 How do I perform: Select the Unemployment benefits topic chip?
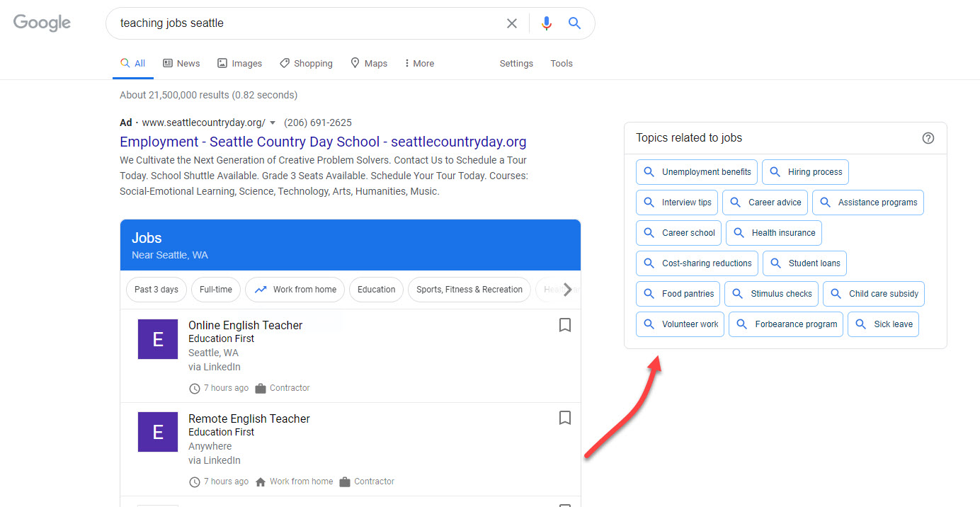[696, 172]
